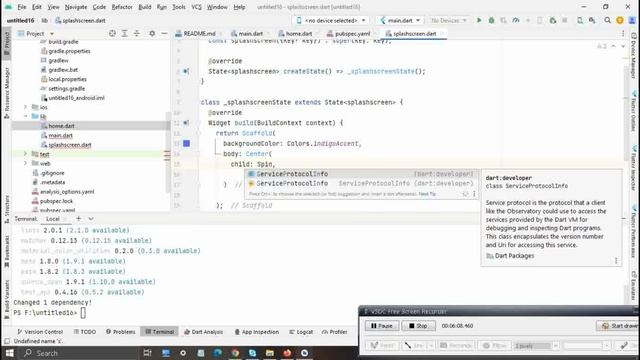
Task: Expand all in Project panel toolbar
Action: point(124,33)
